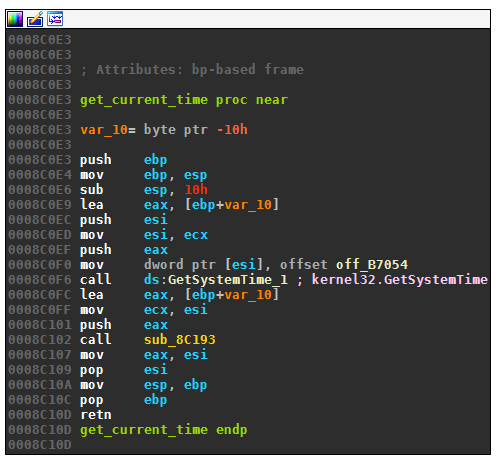Screen dimensions: 498x462
Task: Click the 10h immediate value
Action: coord(196,190)
